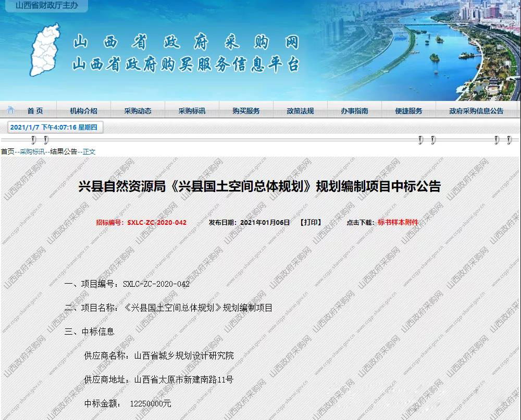Open the 首页 navigation menu item
Image resolution: width=521 pixels, height=420 pixels.
pyautogui.click(x=35, y=111)
